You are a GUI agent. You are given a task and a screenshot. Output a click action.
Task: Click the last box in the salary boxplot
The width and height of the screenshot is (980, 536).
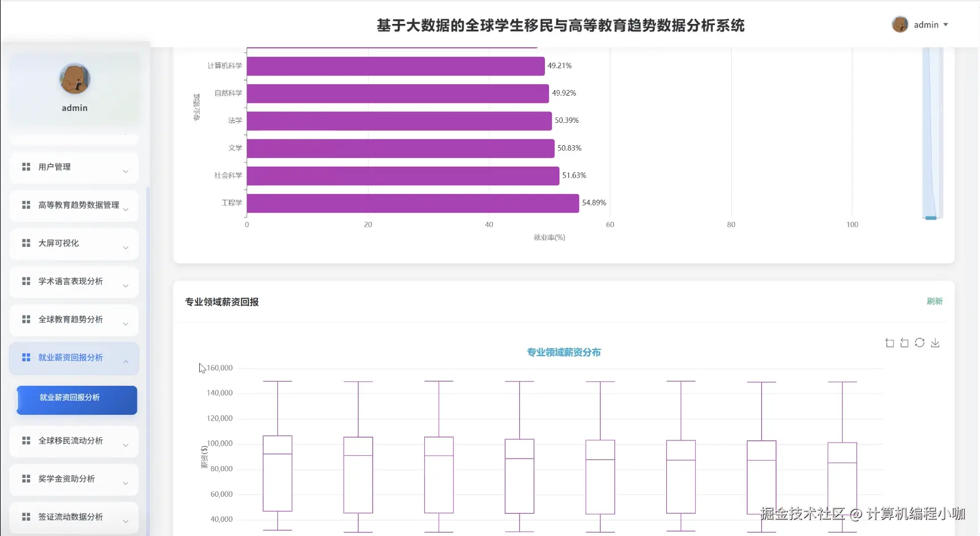pos(842,480)
